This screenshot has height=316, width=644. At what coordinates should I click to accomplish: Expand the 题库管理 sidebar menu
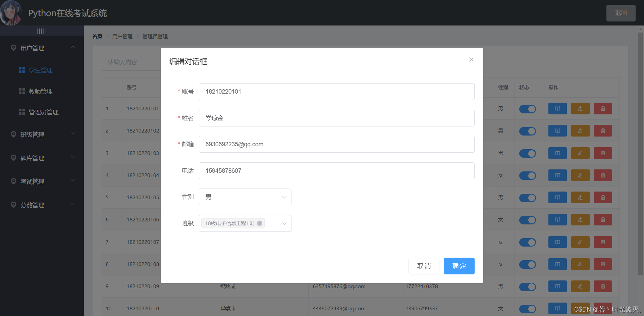42,158
